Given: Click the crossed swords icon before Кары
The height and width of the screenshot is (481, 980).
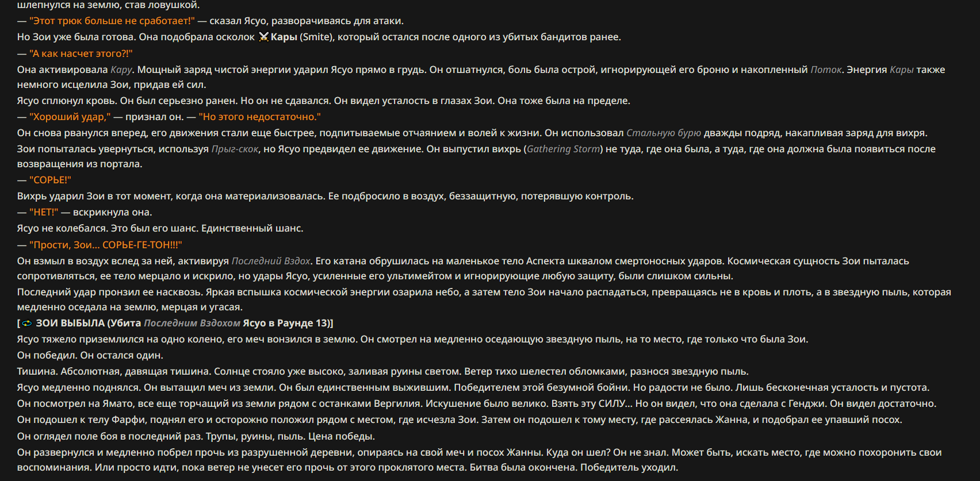Looking at the screenshot, I should pyautogui.click(x=263, y=37).
